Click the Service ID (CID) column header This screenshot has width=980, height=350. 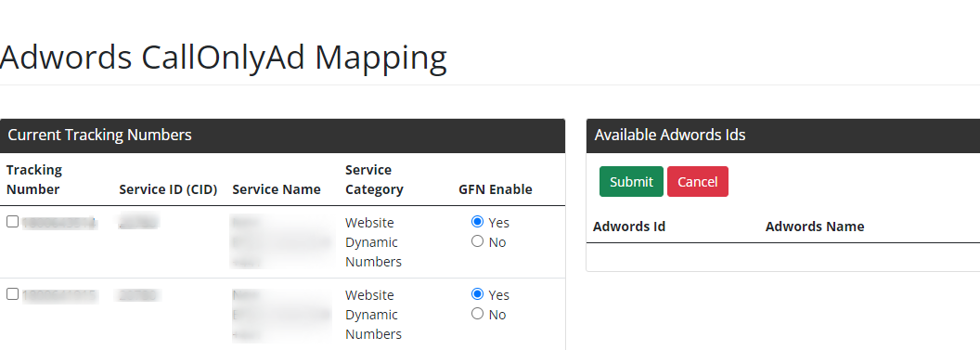coord(168,189)
